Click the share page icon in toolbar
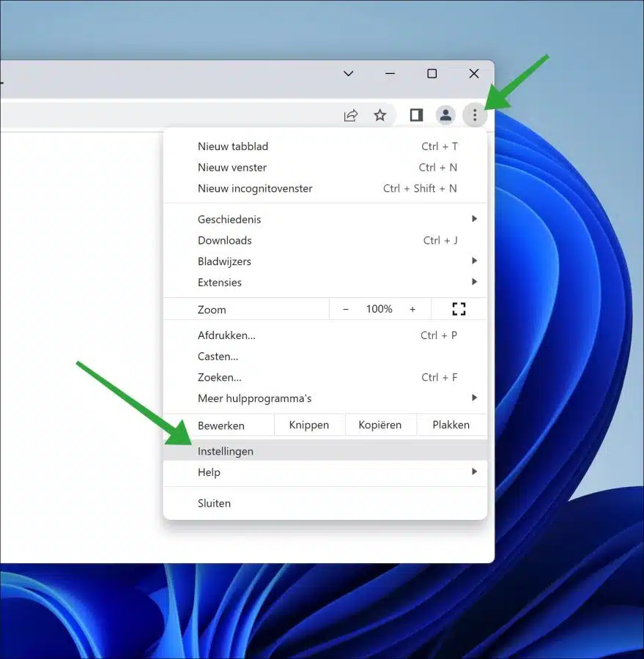This screenshot has height=659, width=644. click(350, 115)
